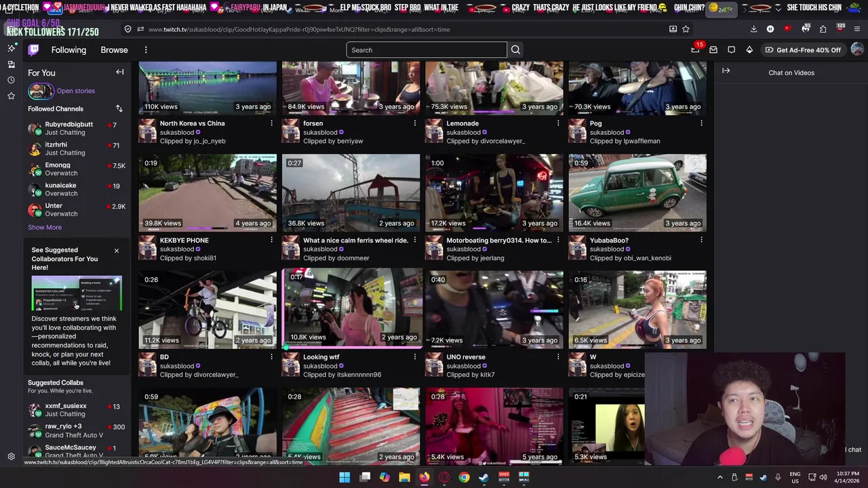Open options for North Korea vs China clip
This screenshot has height=488, width=868.
pos(271,123)
